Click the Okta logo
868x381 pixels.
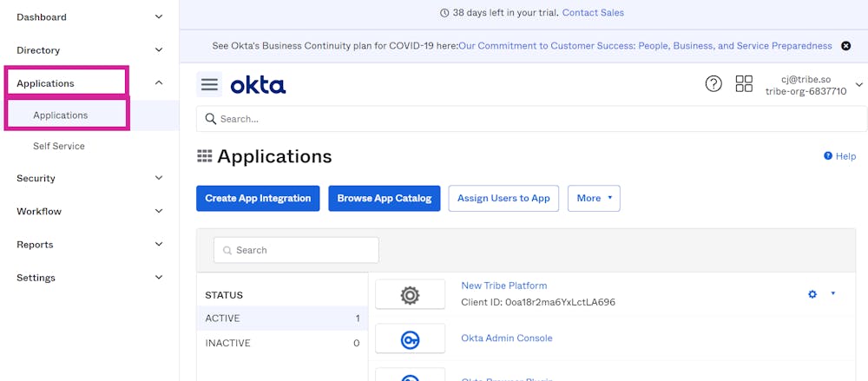coord(258,85)
